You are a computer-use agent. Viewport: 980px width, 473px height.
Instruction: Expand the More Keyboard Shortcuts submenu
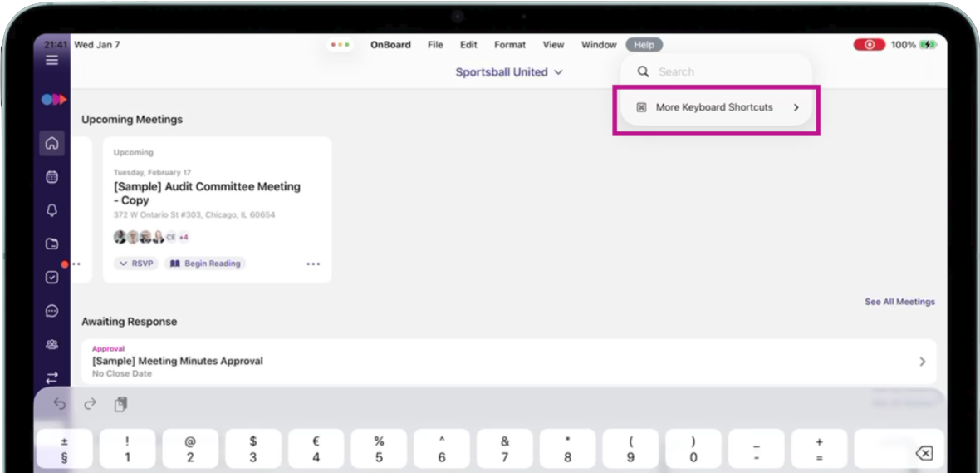click(716, 107)
